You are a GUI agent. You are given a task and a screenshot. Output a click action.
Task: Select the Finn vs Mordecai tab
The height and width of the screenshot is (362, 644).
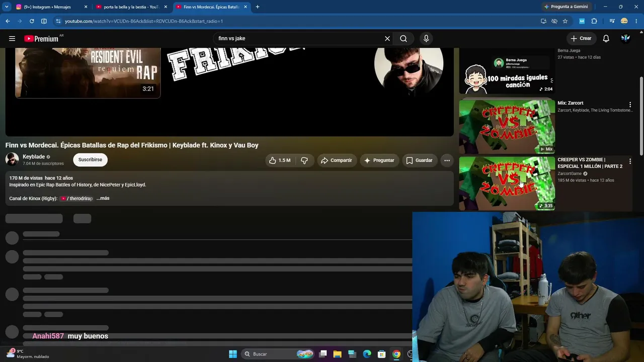[211, 7]
